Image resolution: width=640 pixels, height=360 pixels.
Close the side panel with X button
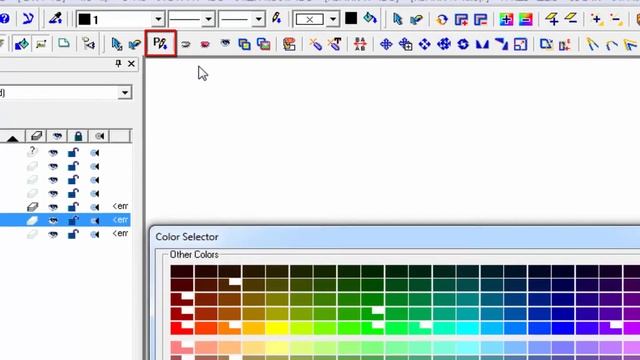pos(131,64)
